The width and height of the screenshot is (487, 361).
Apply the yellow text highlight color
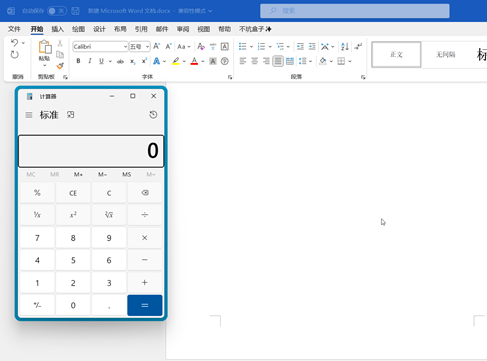coord(176,61)
